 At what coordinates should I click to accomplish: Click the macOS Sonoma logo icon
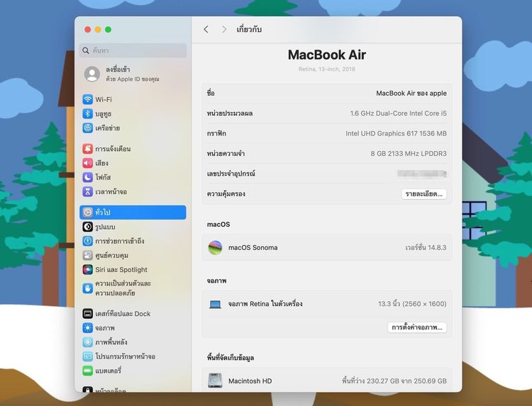(215, 247)
